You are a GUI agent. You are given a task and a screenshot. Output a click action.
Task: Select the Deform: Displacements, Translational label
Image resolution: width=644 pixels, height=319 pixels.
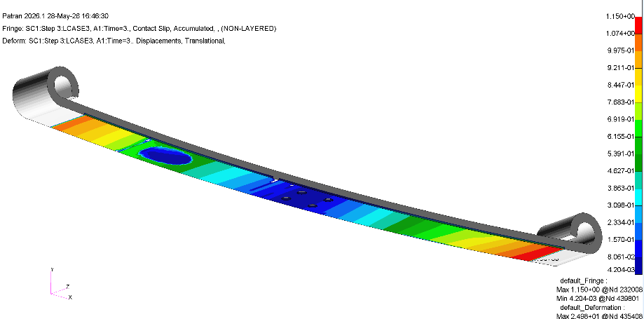tap(114, 41)
